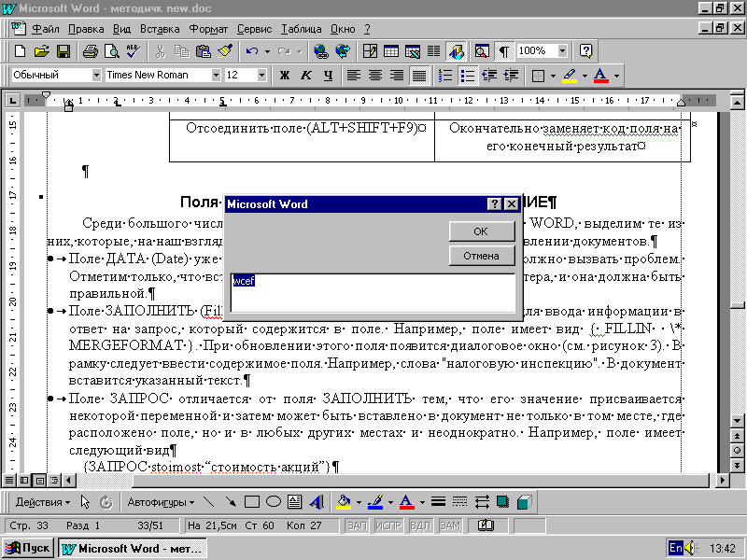The width and height of the screenshot is (747, 560).
Task: Toggle bold (Ж) formatting
Action: (285, 76)
